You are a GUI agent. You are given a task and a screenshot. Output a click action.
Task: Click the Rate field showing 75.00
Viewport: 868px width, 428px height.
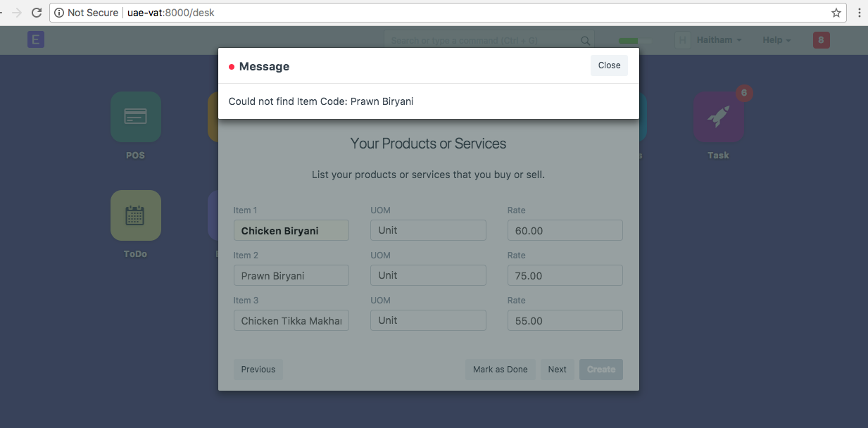tap(565, 275)
